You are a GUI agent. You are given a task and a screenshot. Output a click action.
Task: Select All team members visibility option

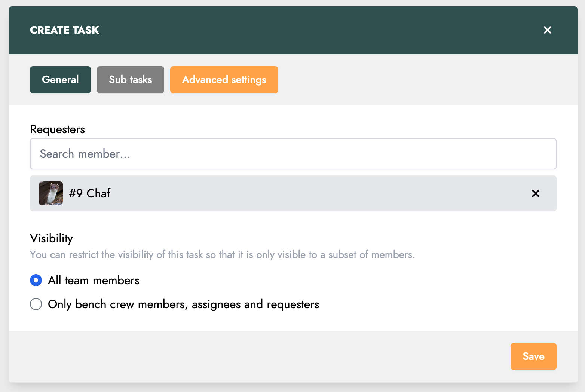tap(36, 280)
